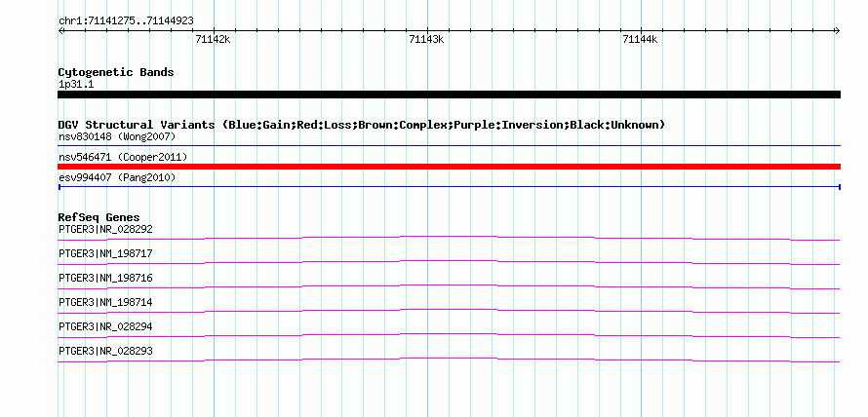868x417 pixels.
Task: Click the PTGER3|NR_028293 transcript label
Action: pos(105,351)
